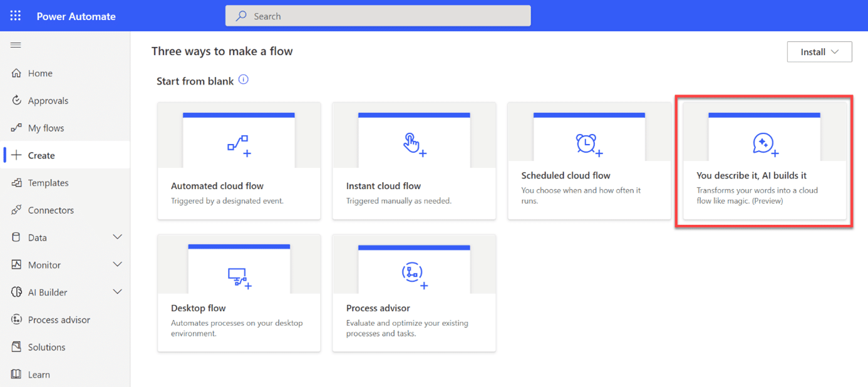Screen dimensions: 868x387
Task: Choose Instant cloud flow title
Action: click(x=383, y=186)
